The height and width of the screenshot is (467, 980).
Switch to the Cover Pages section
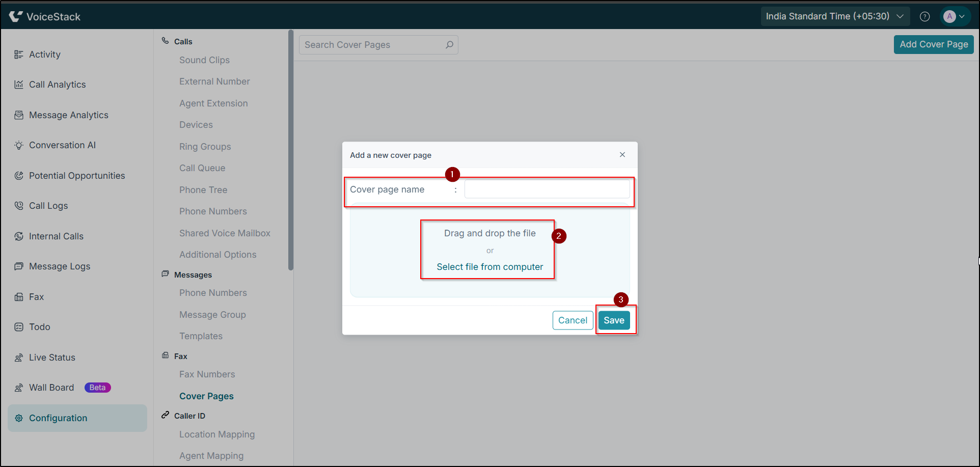point(206,396)
